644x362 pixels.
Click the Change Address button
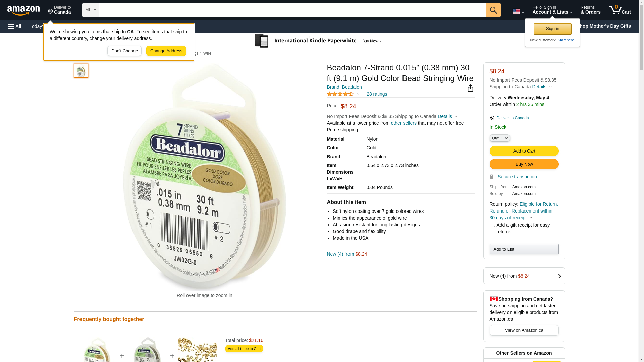point(166,51)
